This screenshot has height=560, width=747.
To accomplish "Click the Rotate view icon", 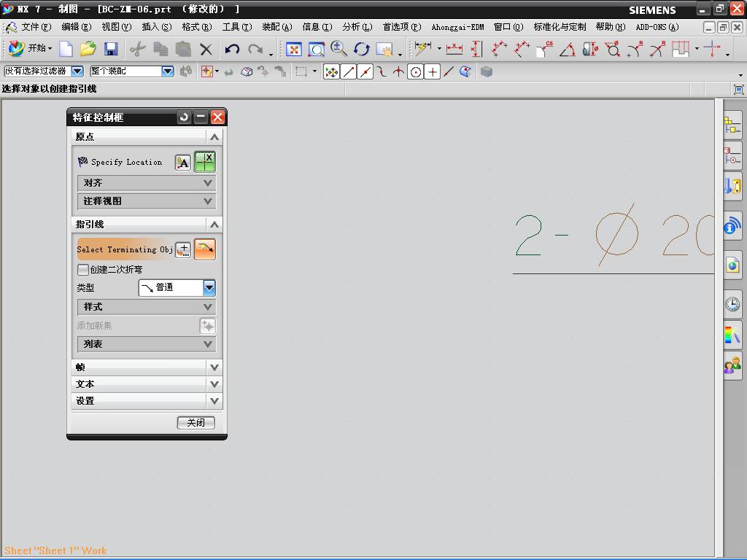I will tap(362, 49).
